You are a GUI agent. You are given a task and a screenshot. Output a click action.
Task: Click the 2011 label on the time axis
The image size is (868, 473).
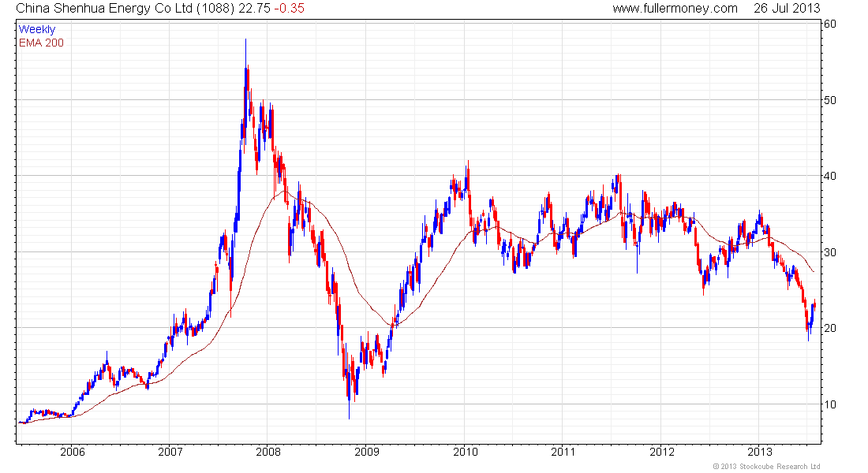pos(563,452)
